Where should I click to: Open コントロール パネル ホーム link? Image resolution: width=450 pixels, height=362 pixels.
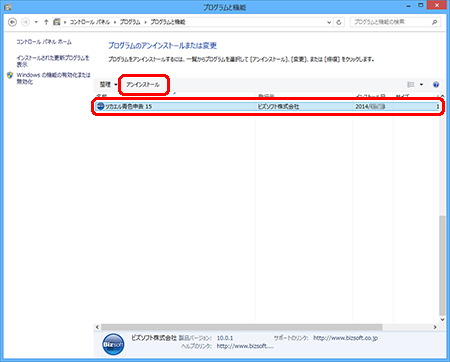44,42
